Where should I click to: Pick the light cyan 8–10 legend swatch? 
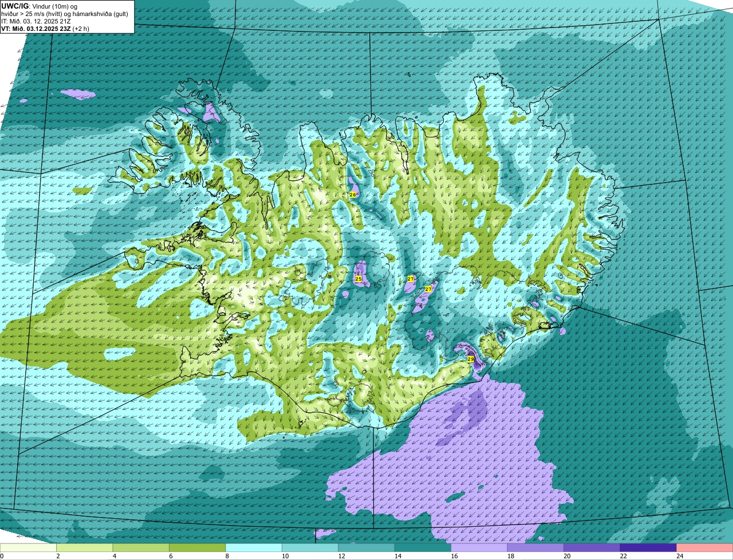[x=254, y=548]
